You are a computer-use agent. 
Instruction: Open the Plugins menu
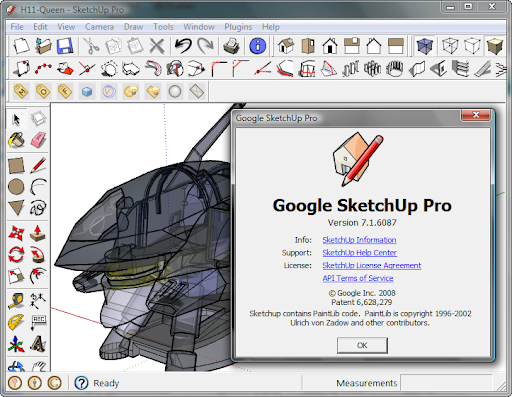click(238, 27)
